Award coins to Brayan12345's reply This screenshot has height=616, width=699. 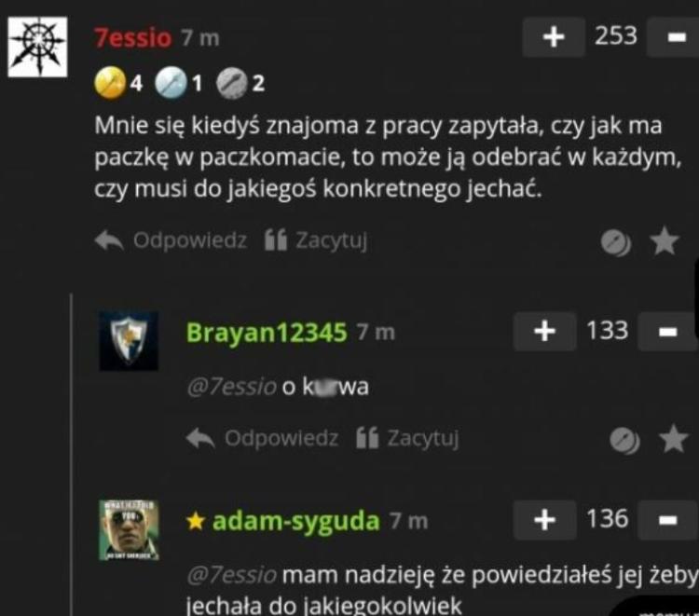point(624,441)
